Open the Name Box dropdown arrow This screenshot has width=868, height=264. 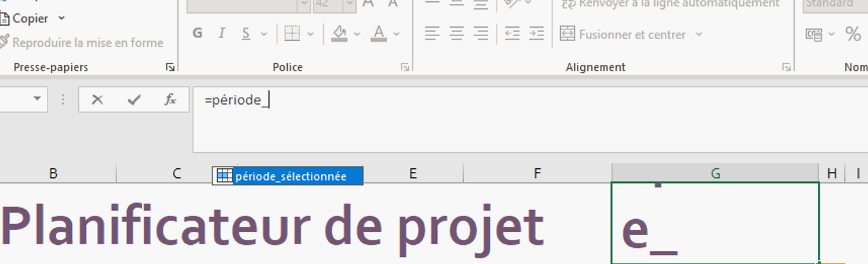tap(37, 99)
